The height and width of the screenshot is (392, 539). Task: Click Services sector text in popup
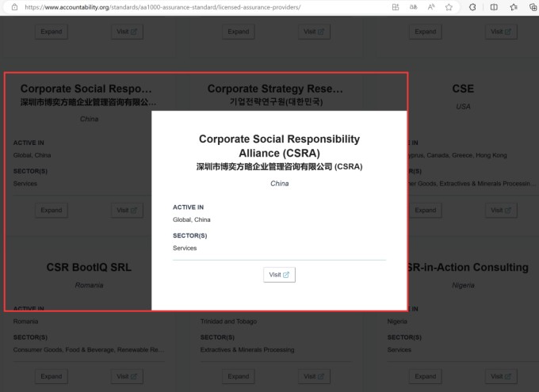click(x=185, y=248)
